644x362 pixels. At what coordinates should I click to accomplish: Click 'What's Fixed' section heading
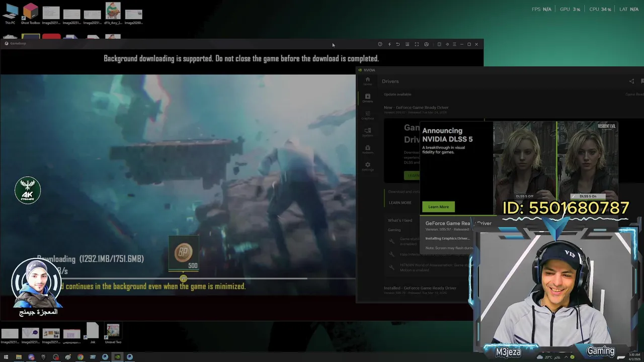point(400,220)
